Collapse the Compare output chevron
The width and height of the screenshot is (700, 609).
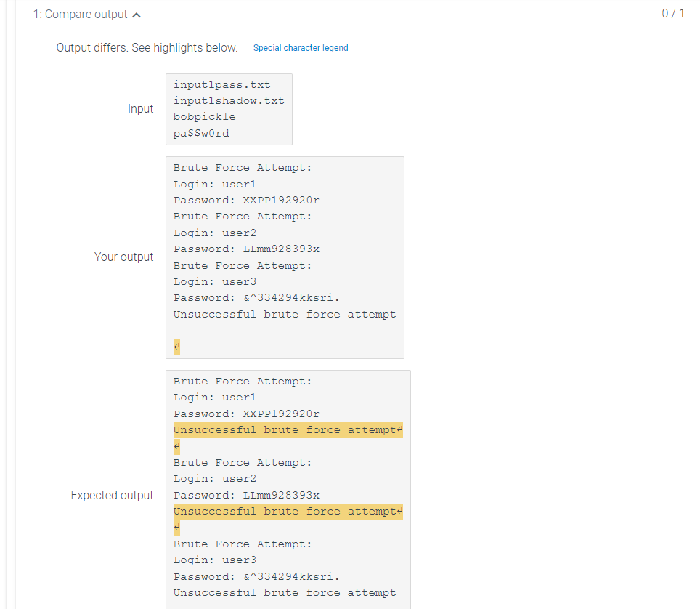click(x=137, y=15)
